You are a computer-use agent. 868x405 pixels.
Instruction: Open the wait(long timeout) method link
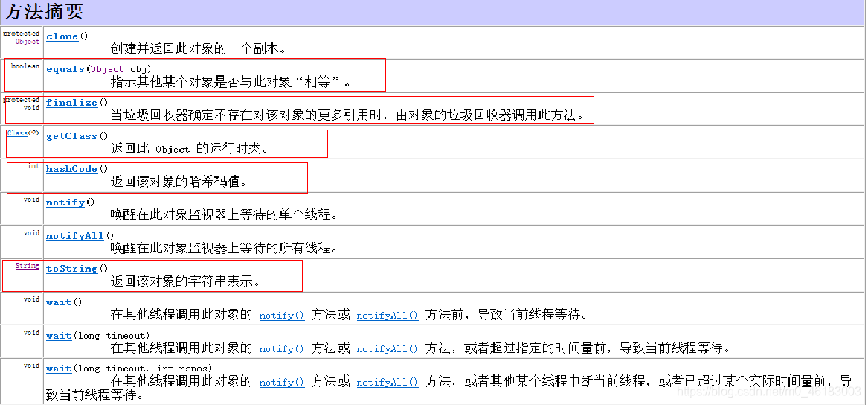pyautogui.click(x=59, y=335)
